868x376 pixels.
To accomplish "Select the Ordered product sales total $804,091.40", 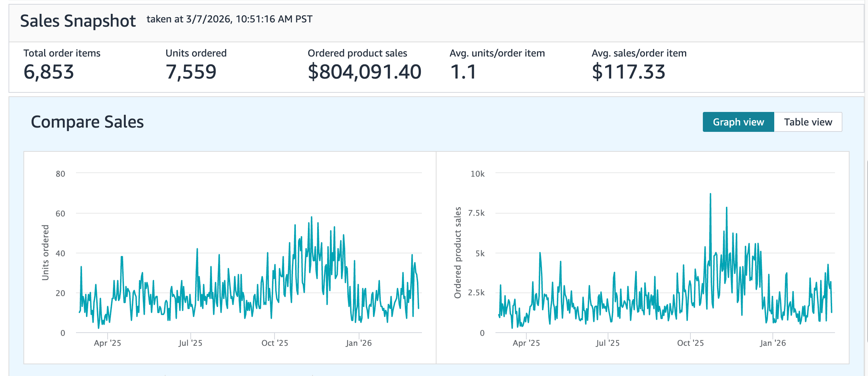I will pyautogui.click(x=364, y=72).
